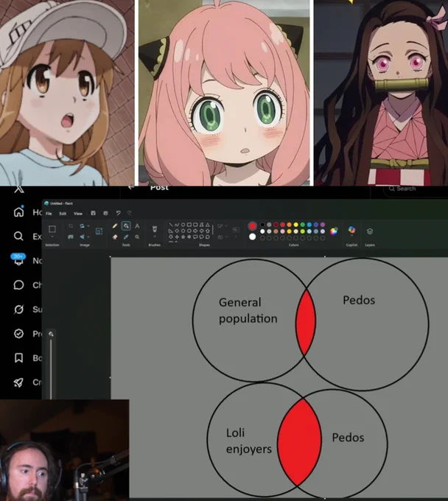Open the Layers panel in Paint

pos(370,231)
